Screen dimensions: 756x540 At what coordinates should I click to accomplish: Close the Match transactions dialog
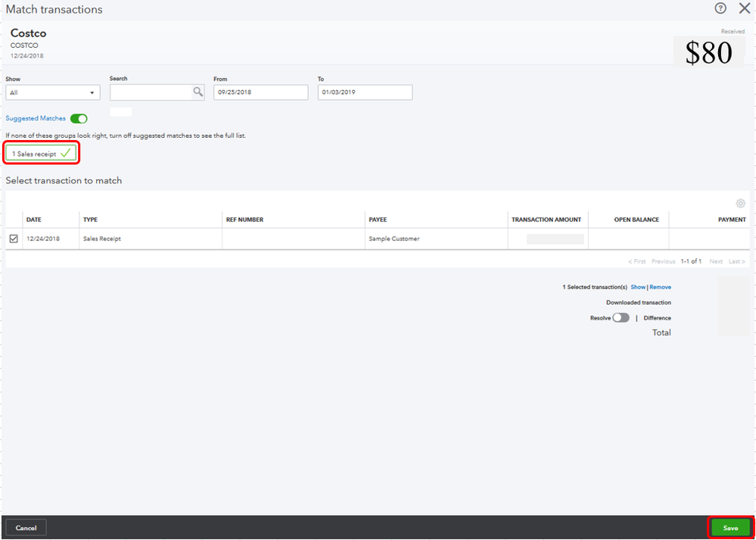click(745, 8)
